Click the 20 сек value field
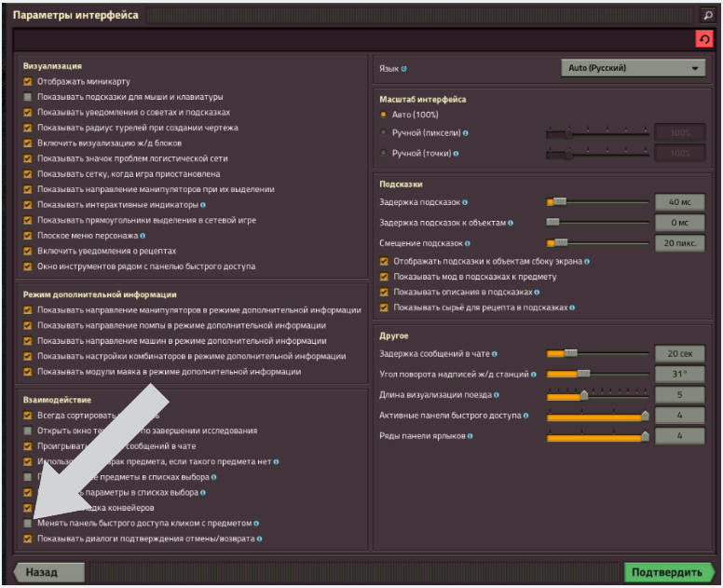This screenshot has height=588, width=723. [x=679, y=354]
